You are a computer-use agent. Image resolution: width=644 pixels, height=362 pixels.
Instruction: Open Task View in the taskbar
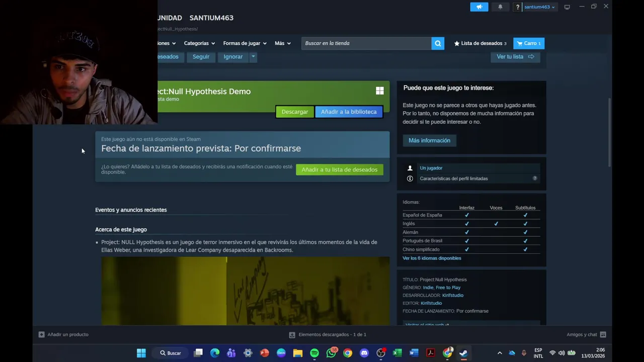(x=198, y=353)
